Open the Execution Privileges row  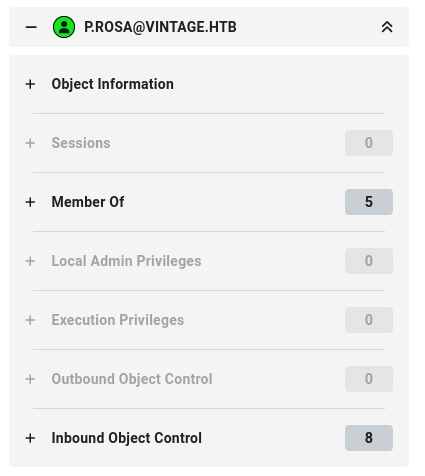(x=209, y=320)
